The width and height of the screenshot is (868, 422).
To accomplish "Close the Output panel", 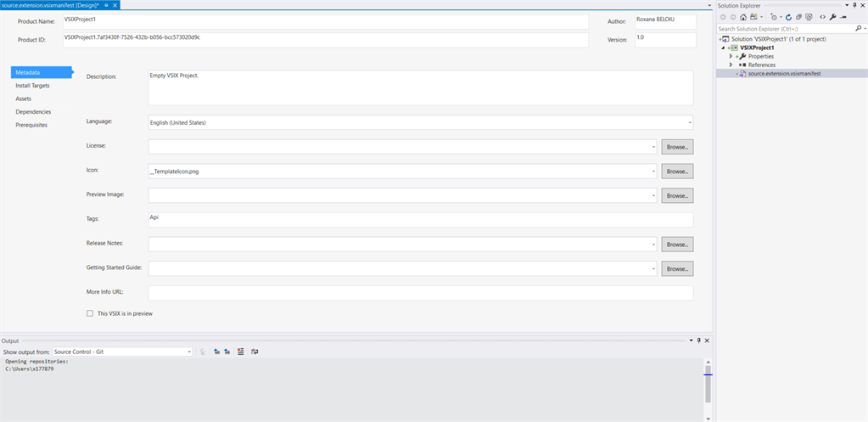I will 707,340.
